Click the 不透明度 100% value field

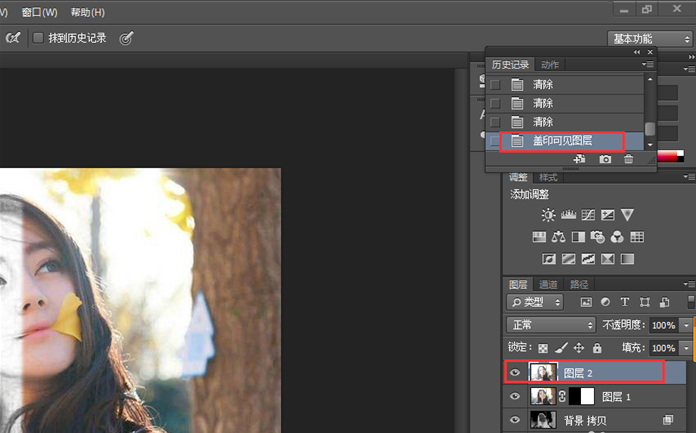pos(664,326)
